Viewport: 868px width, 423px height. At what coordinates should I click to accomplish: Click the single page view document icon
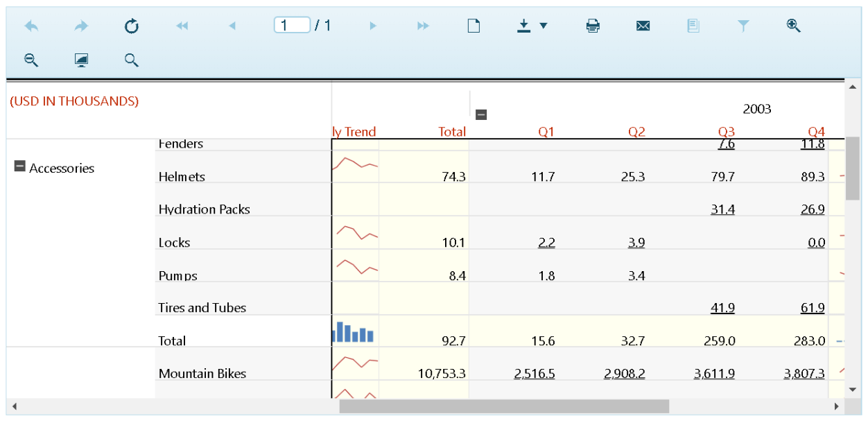coord(474,25)
